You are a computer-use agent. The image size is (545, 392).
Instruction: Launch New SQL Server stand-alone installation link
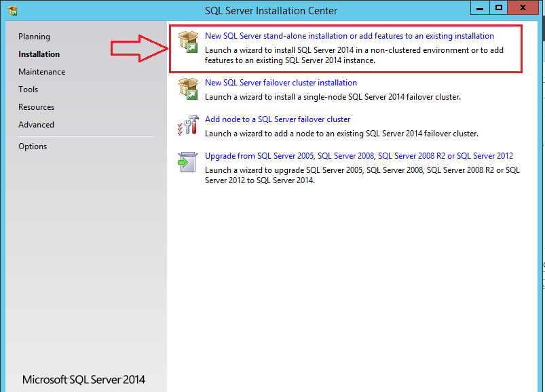click(350, 36)
